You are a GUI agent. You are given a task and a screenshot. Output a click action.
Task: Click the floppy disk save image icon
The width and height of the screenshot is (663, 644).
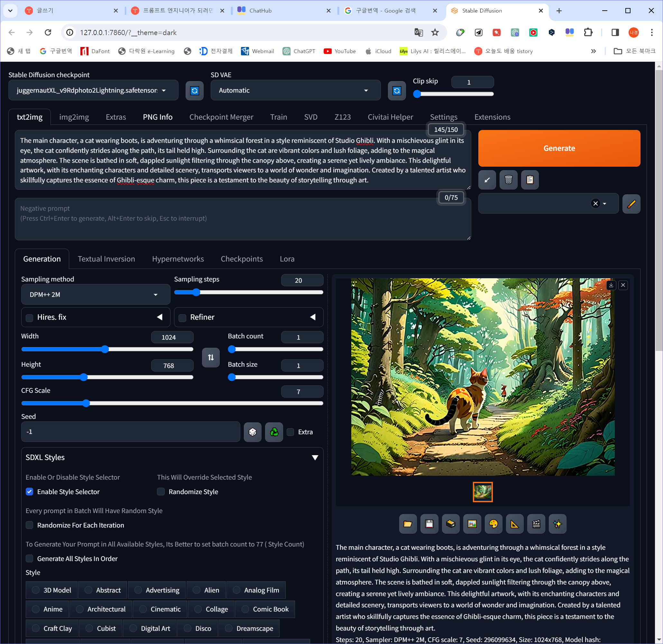pos(429,524)
